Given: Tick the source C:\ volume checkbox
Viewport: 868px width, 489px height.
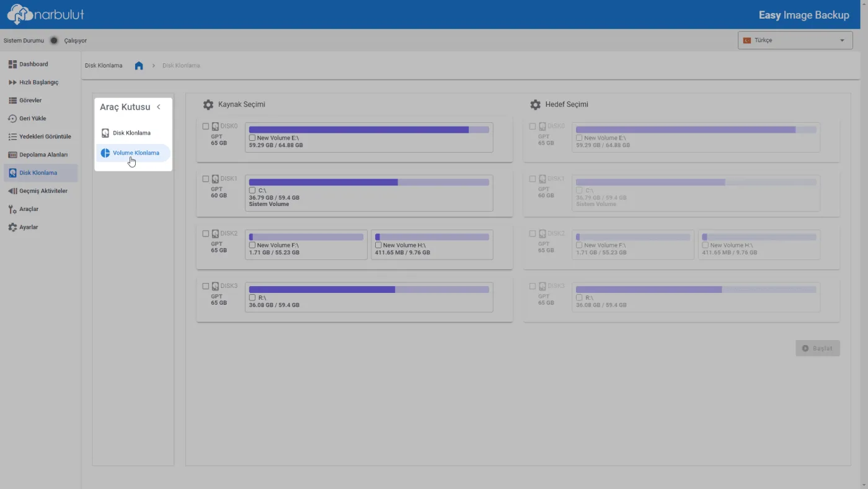Looking at the screenshot, I should 252,190.
